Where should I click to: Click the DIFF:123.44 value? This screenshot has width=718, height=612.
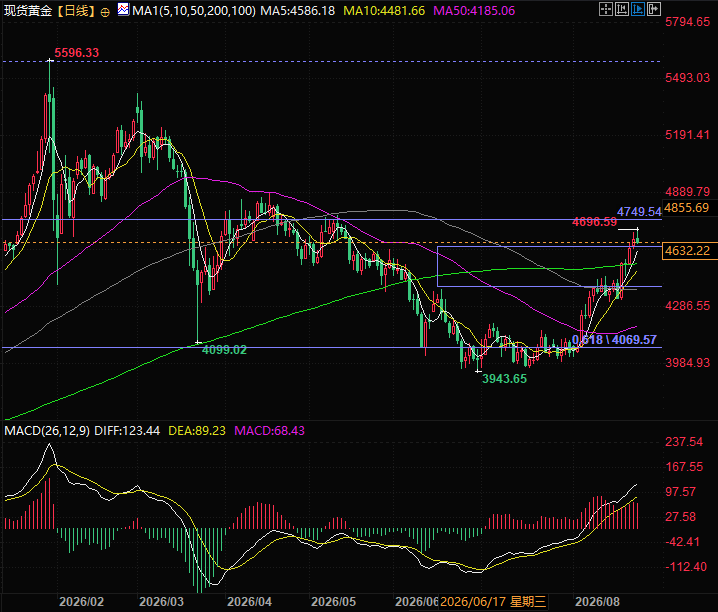coord(127,431)
